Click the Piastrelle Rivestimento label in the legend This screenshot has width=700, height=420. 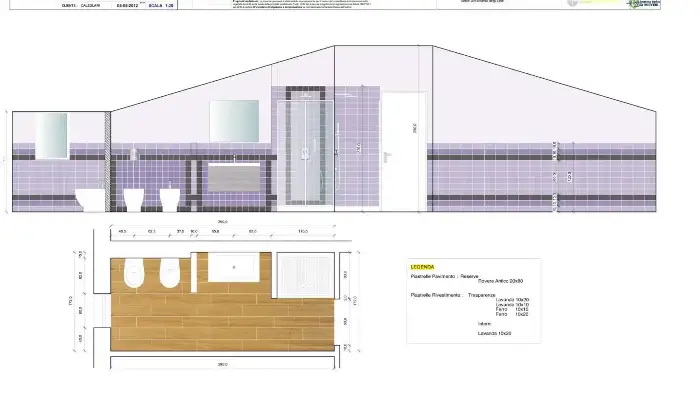(x=435, y=295)
